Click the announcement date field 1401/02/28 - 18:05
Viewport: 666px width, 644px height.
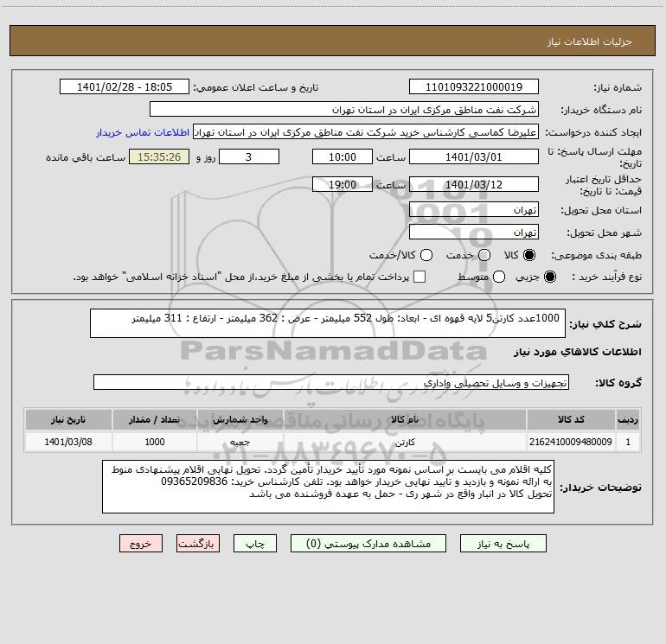tap(125, 87)
